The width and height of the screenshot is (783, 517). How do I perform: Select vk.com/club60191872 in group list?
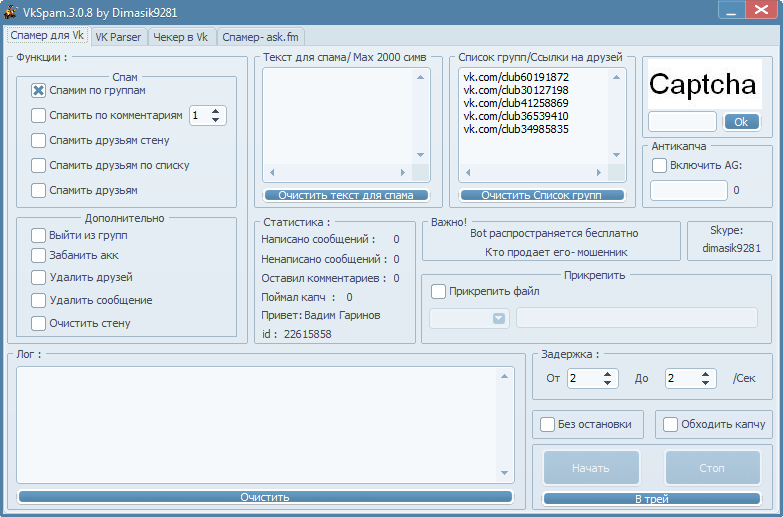pyautogui.click(x=516, y=77)
